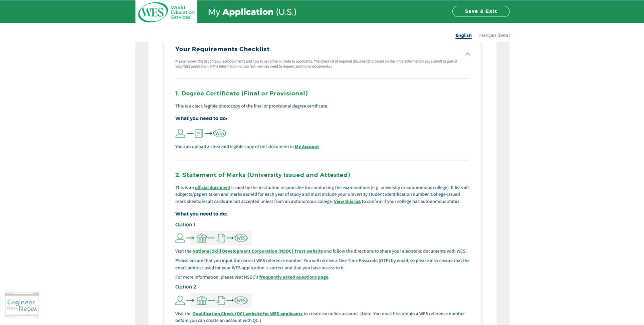Collapse the Your Requirements Checklist section
Viewport: 644px width, 325px height.
tap(467, 54)
